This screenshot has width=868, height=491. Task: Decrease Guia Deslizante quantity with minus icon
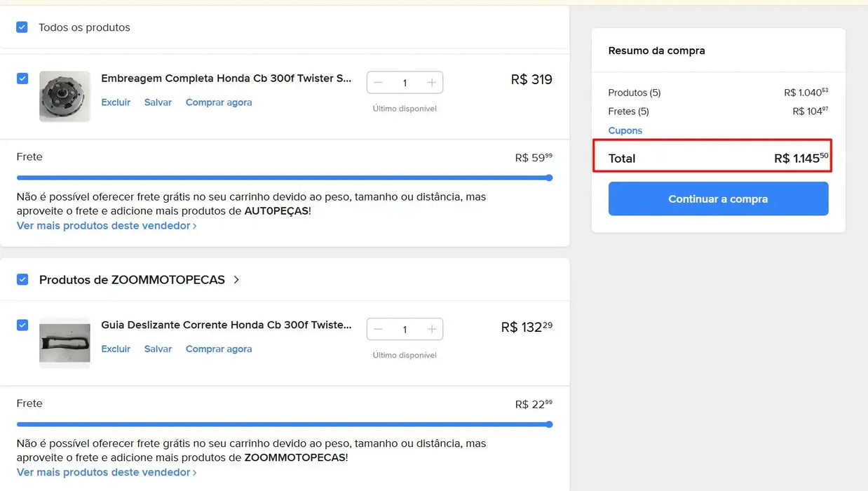tap(378, 329)
